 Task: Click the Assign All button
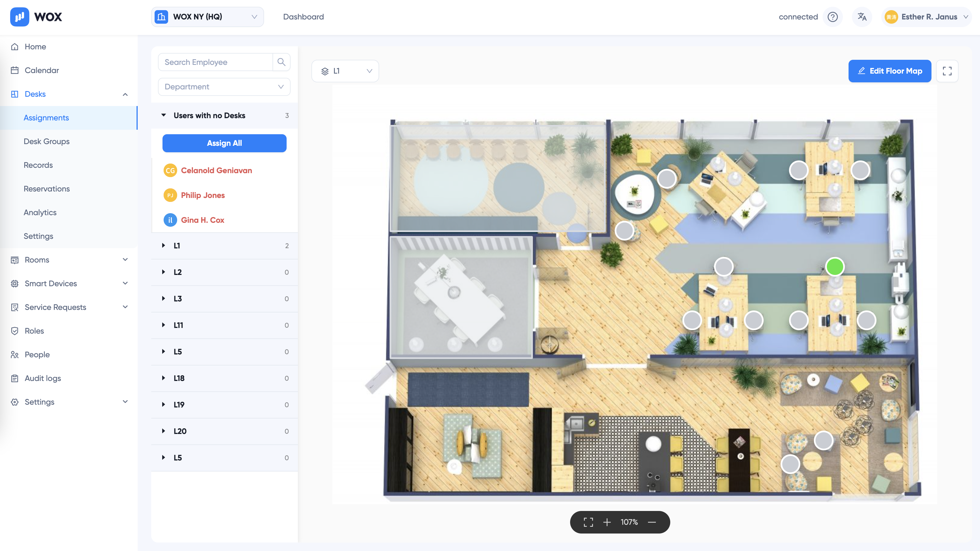224,143
